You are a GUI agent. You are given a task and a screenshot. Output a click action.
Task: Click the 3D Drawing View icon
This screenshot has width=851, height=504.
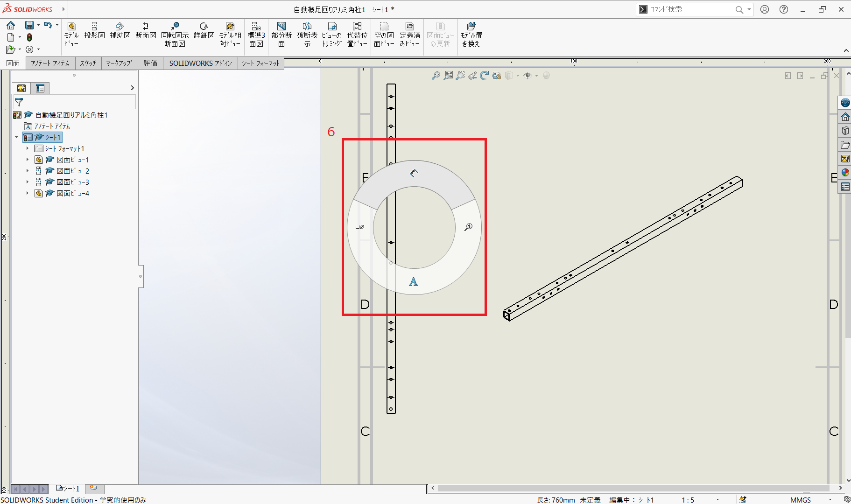point(497,76)
